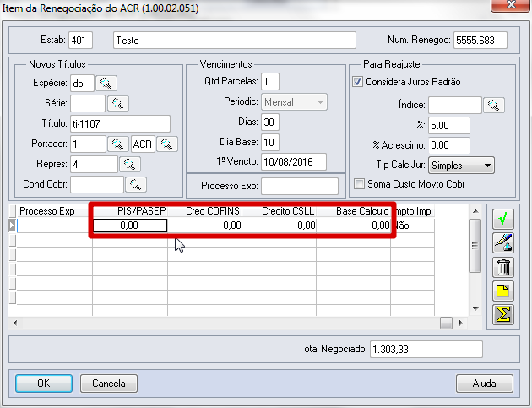This screenshot has height=408, width=532.
Task: Select Cred COFINS cell with 0,00
Action: pyautogui.click(x=205, y=226)
